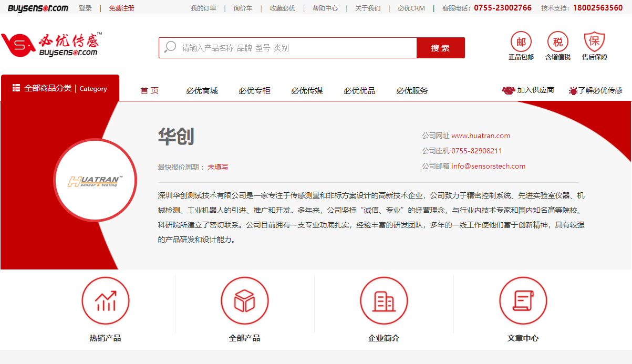
Task: Click the 正品包邮 label text
Action: click(x=521, y=57)
